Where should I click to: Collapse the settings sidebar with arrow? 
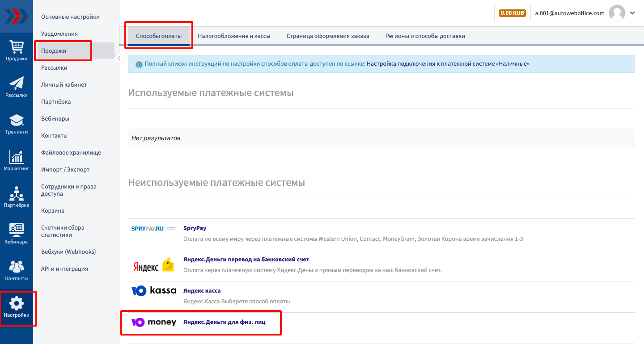click(x=119, y=59)
